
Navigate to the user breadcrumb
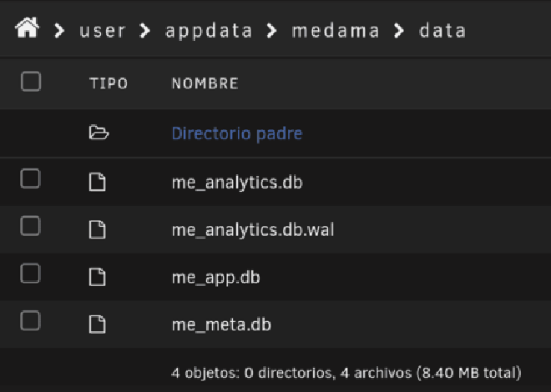(102, 31)
